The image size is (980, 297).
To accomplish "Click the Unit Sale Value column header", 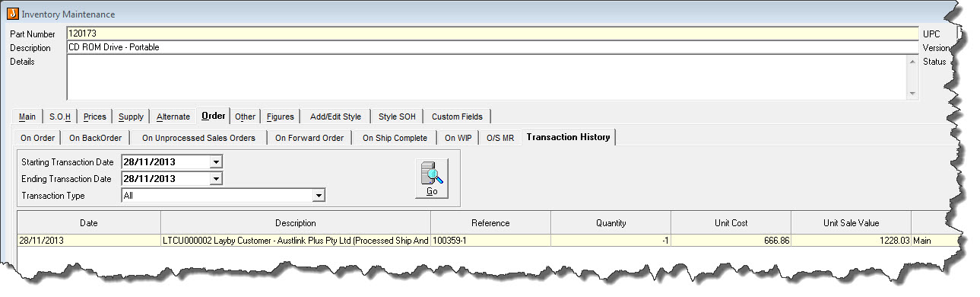I will click(x=851, y=223).
